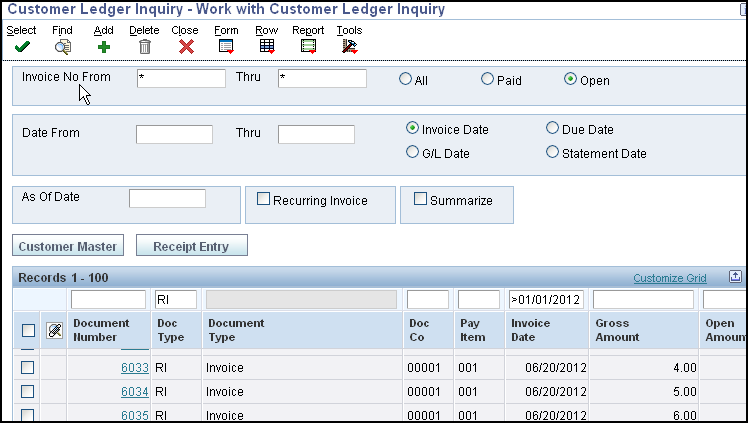
Task: Open the Row menu label
Action: point(267,30)
